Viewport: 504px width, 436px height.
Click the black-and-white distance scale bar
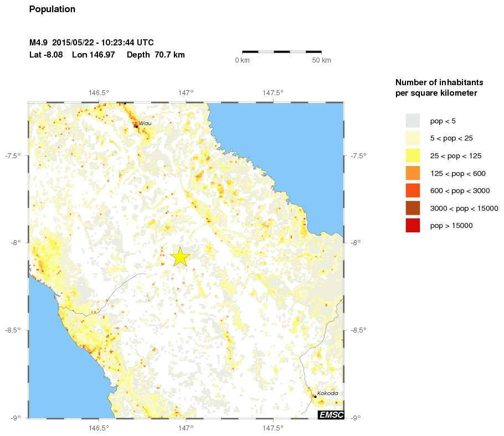[282, 51]
